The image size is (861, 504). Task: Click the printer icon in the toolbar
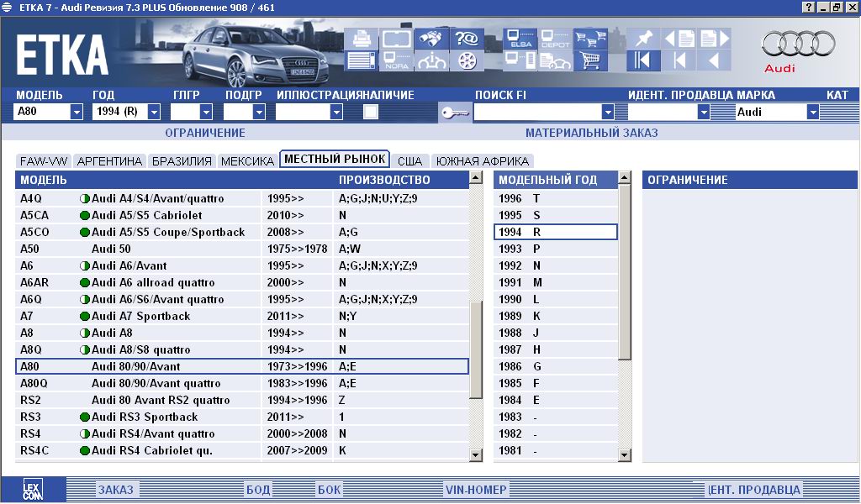point(361,39)
